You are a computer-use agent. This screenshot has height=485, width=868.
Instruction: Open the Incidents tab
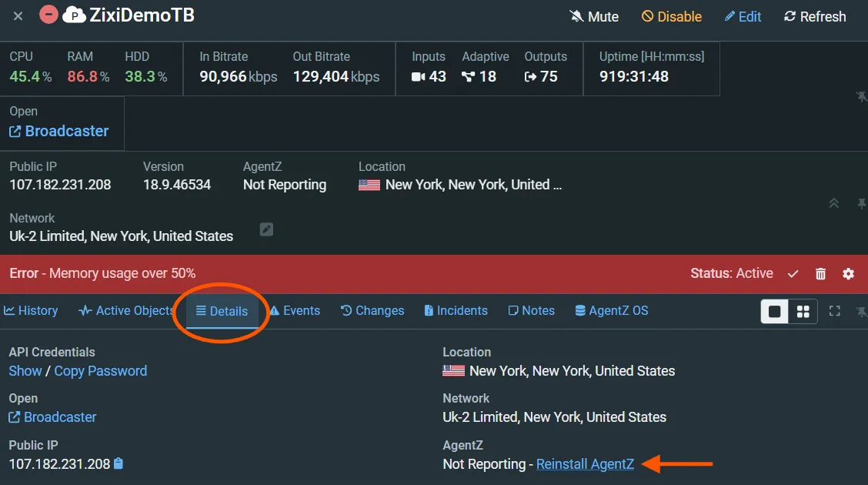pos(456,310)
